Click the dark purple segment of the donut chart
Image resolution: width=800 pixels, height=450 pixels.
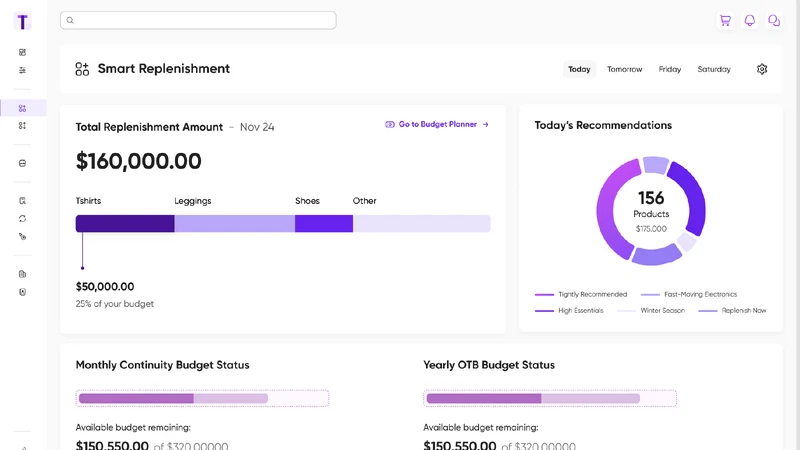[693, 199]
